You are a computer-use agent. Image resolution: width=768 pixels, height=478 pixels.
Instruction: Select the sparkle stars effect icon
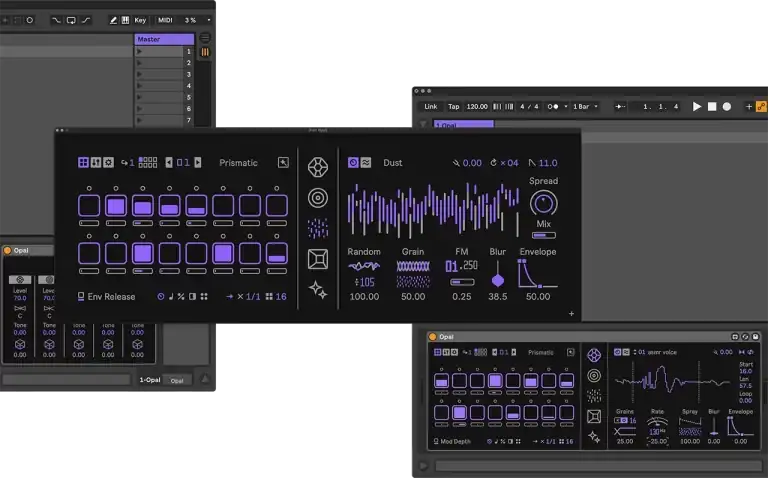coord(318,290)
